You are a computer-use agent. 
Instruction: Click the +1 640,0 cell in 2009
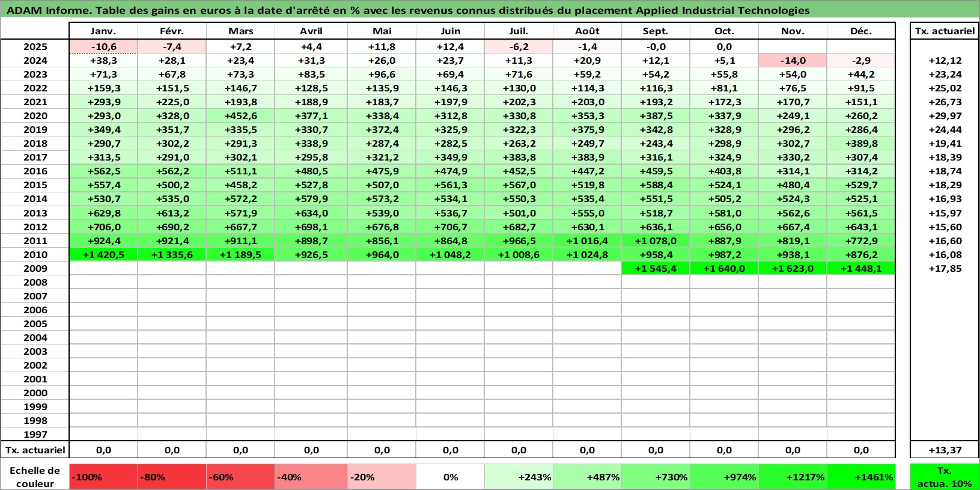[724, 268]
